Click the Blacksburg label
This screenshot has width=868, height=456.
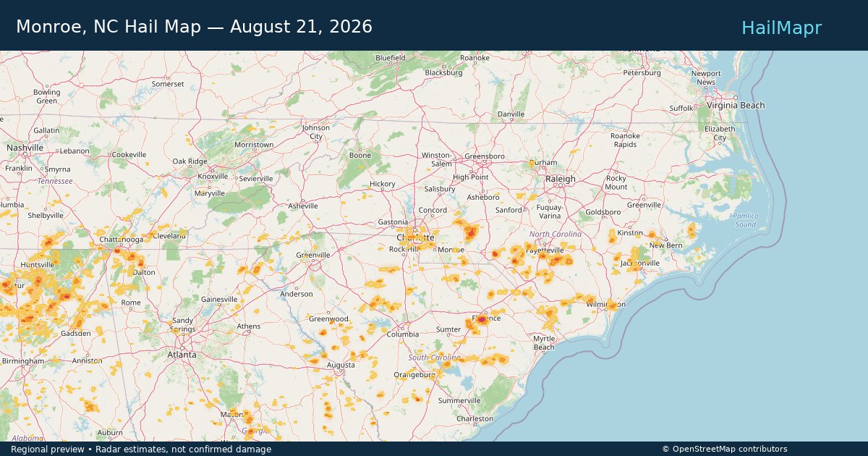pos(443,73)
